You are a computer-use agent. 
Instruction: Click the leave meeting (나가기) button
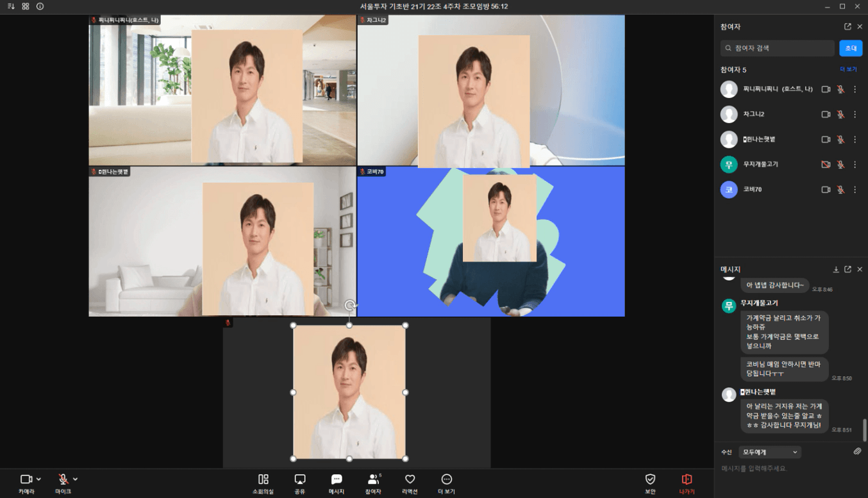tap(687, 480)
